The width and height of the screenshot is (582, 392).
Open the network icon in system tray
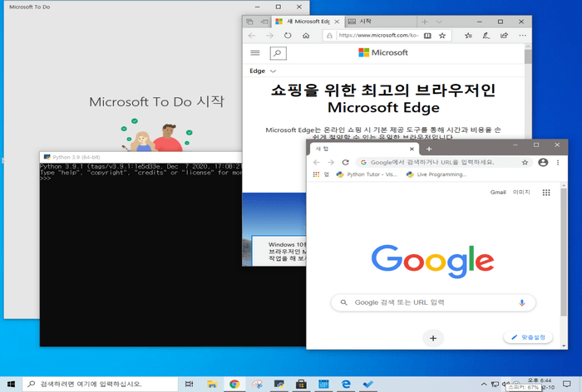click(x=495, y=385)
